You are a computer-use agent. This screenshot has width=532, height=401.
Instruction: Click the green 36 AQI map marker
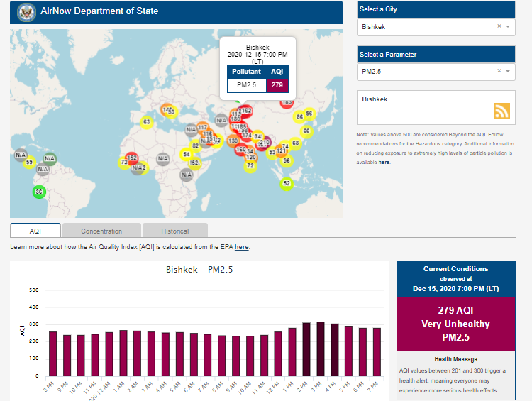tap(39, 192)
